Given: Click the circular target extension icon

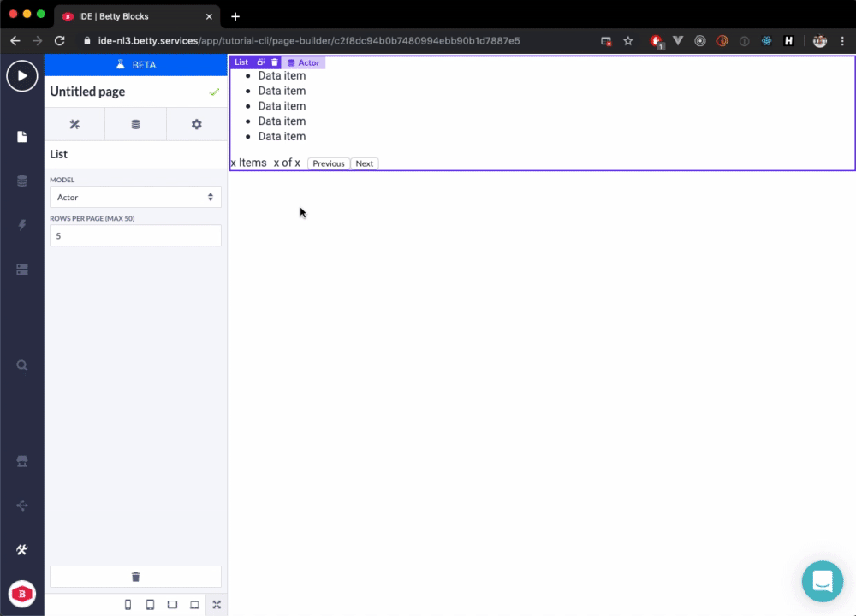Looking at the screenshot, I should pyautogui.click(x=700, y=41).
